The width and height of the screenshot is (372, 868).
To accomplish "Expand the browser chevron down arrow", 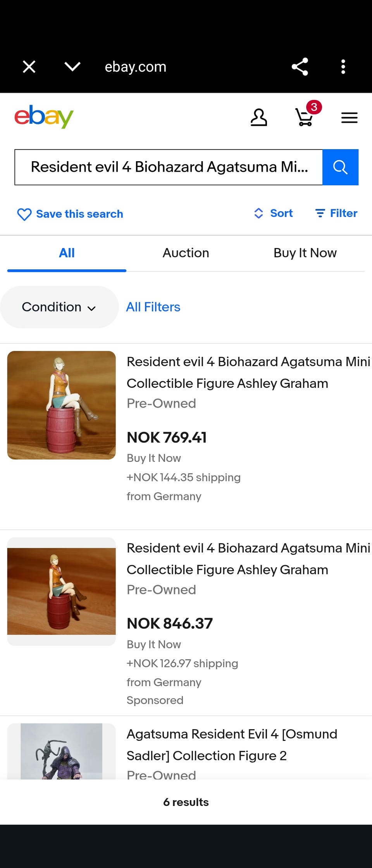I will [72, 67].
